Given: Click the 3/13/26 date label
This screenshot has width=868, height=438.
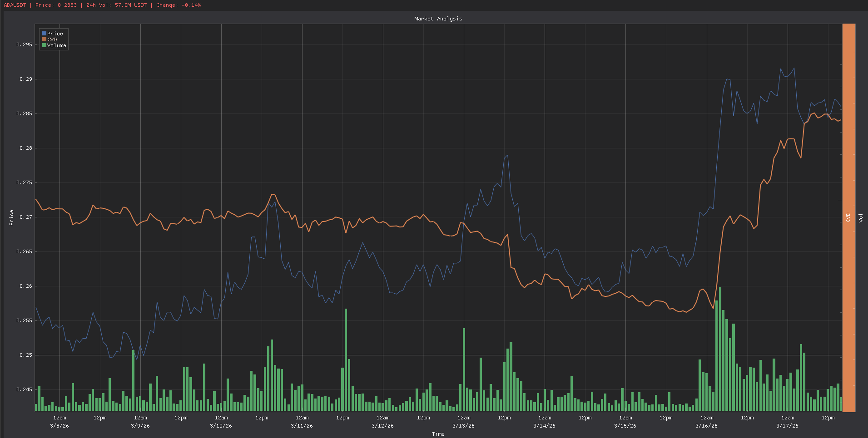Looking at the screenshot, I should pos(464,426).
